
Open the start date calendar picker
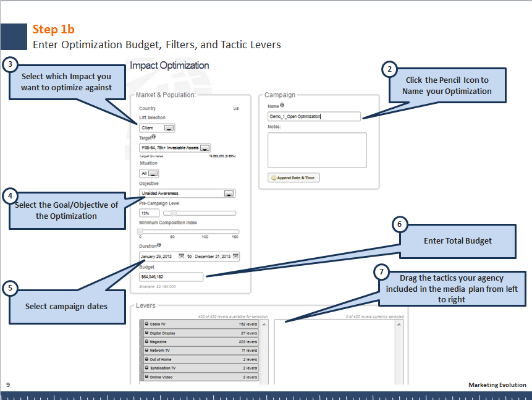pyautogui.click(x=181, y=256)
